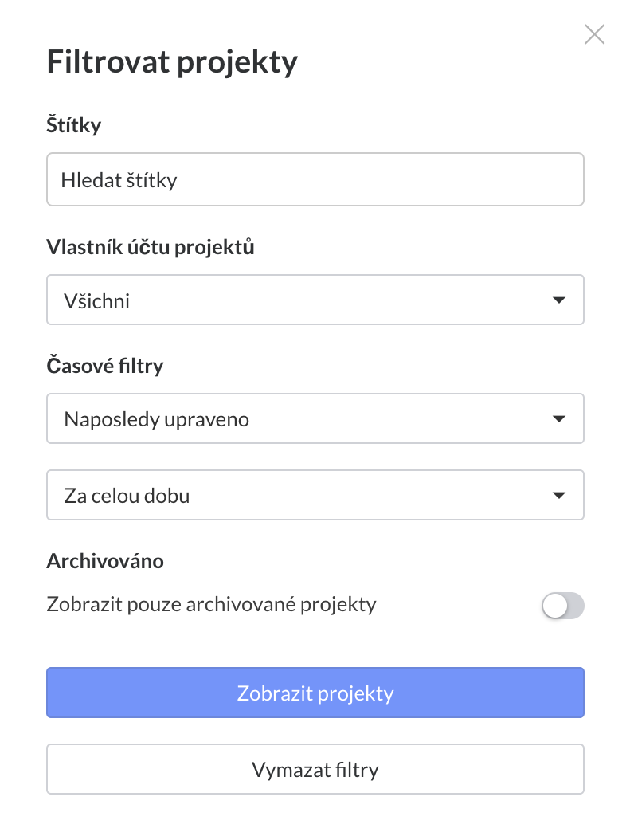Click the arrow icon beside Naposledy upraveno

coord(558,418)
